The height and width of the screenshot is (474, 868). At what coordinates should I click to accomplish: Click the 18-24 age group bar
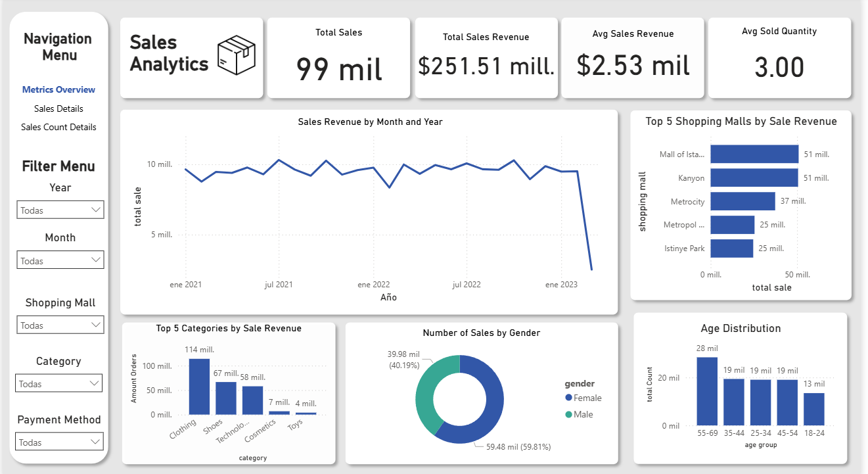pos(813,409)
